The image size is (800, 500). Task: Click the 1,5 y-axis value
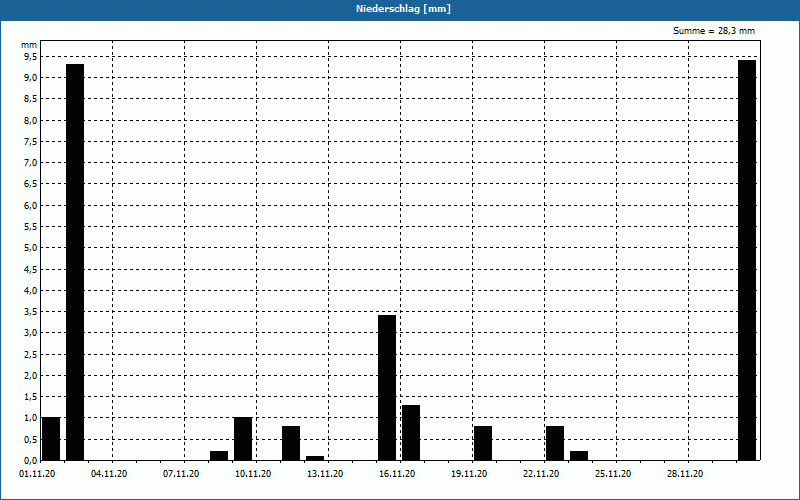coord(31,396)
